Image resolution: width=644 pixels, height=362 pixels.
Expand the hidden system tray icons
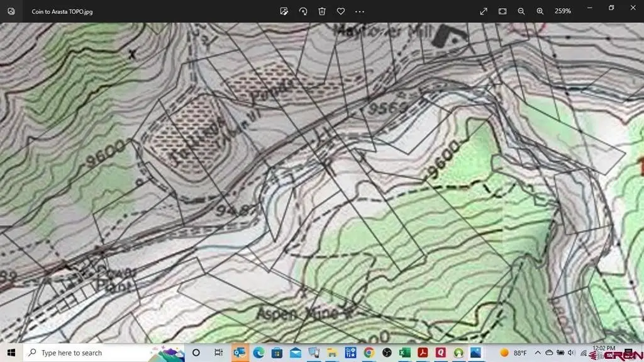click(538, 353)
